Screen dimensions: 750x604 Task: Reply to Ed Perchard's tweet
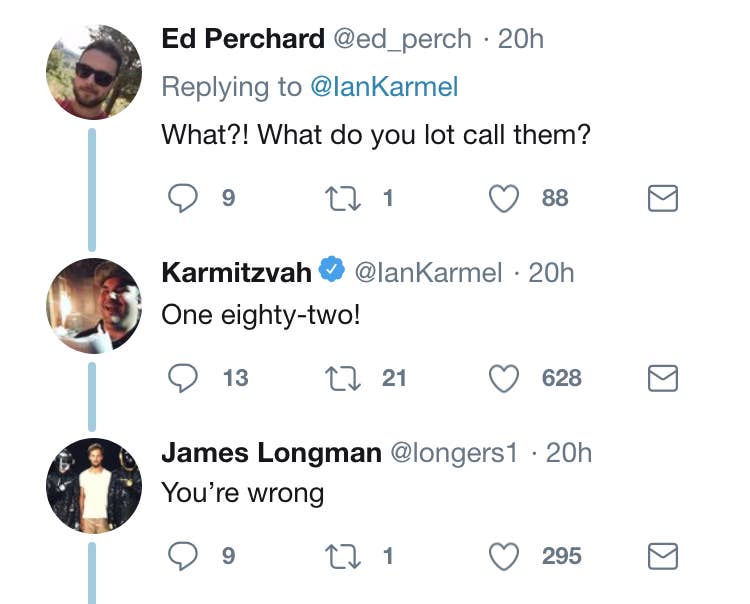(x=180, y=198)
